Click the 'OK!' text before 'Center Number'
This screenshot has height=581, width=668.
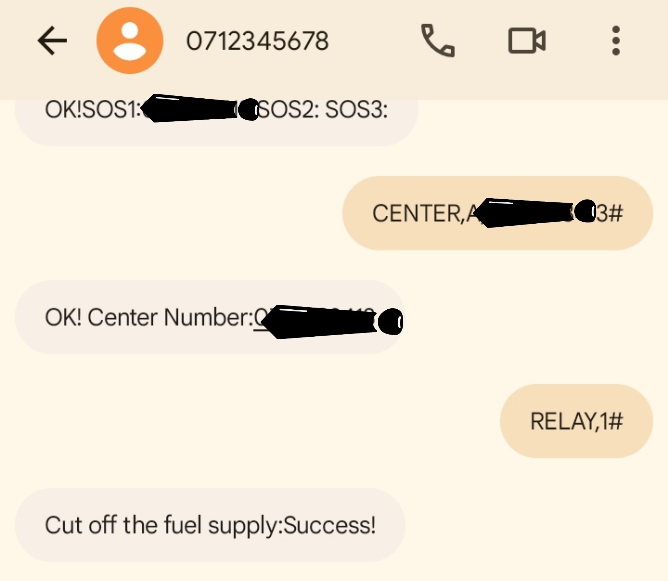tap(63, 318)
